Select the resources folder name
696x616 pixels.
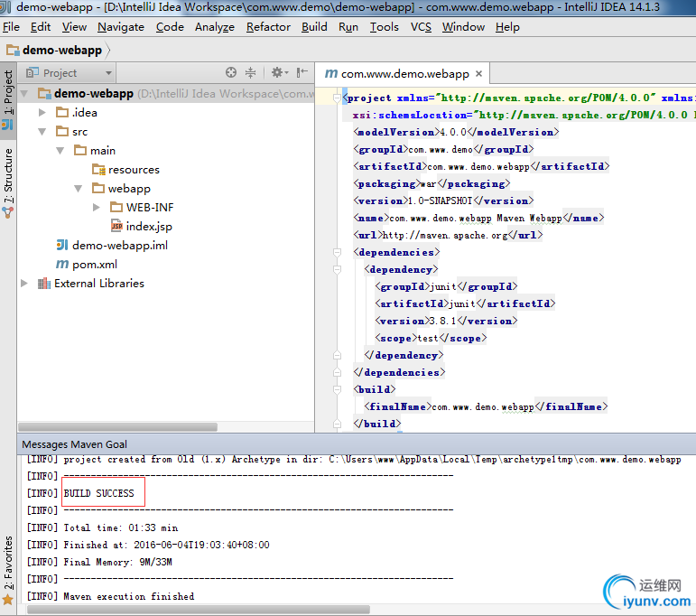point(134,170)
